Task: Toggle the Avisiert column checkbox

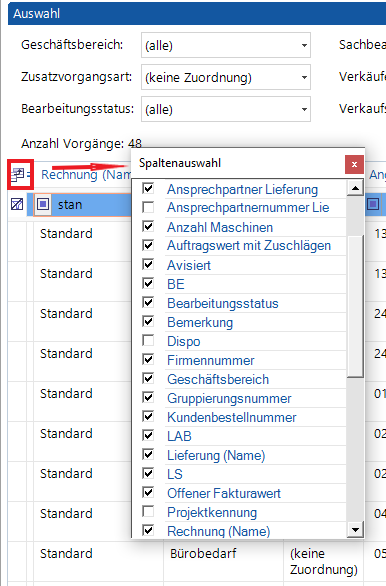Action: 148,265
